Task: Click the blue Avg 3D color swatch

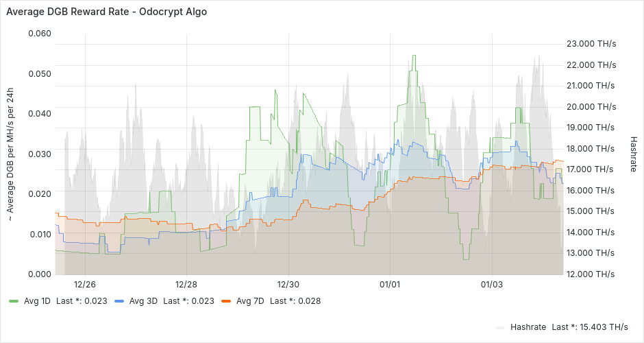Action: pyautogui.click(x=120, y=301)
